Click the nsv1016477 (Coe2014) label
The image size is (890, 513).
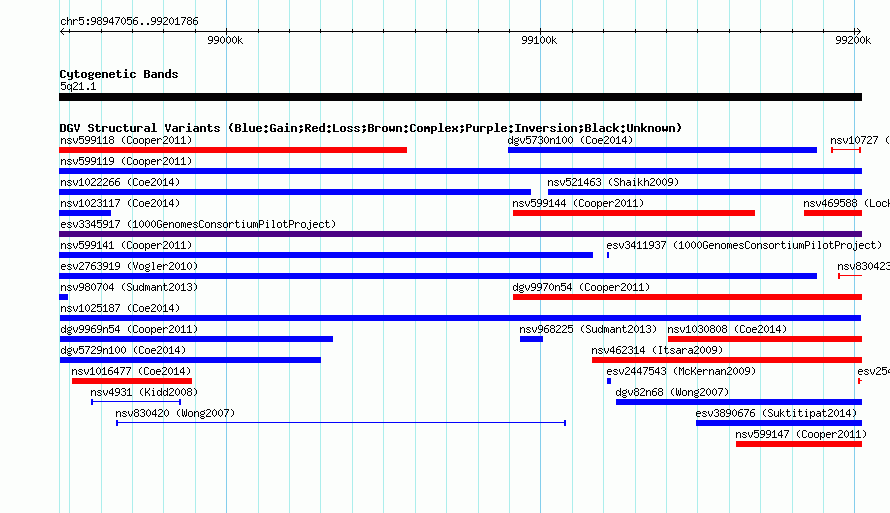point(131,371)
